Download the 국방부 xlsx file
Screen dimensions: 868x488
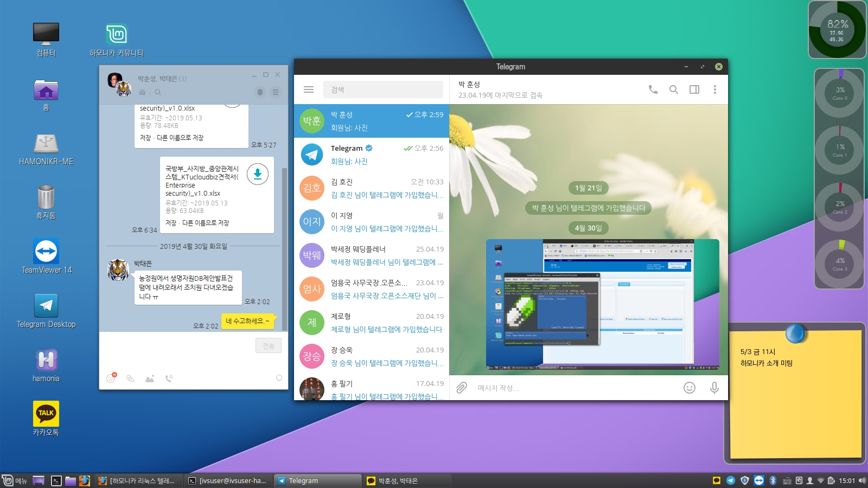tap(258, 174)
